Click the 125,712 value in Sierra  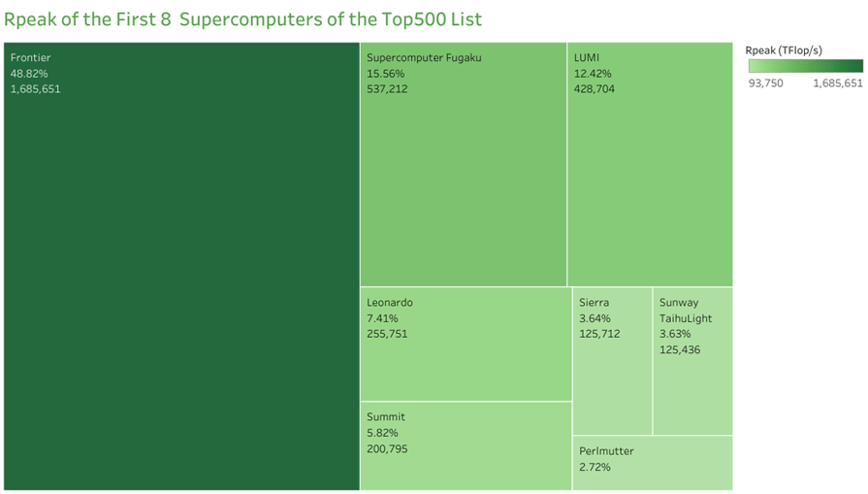pyautogui.click(x=599, y=334)
